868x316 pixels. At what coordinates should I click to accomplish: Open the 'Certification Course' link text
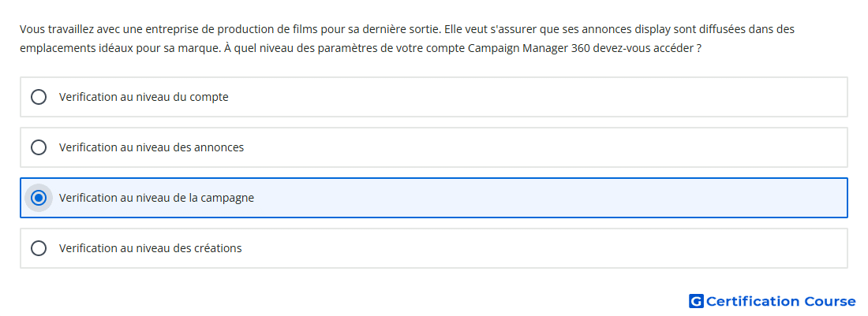[780, 301]
